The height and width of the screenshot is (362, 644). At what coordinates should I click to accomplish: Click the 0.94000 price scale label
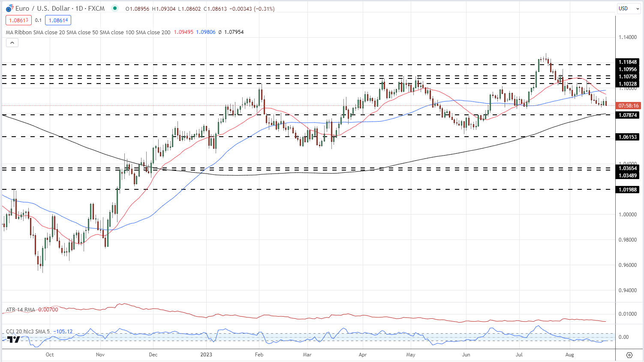point(628,290)
